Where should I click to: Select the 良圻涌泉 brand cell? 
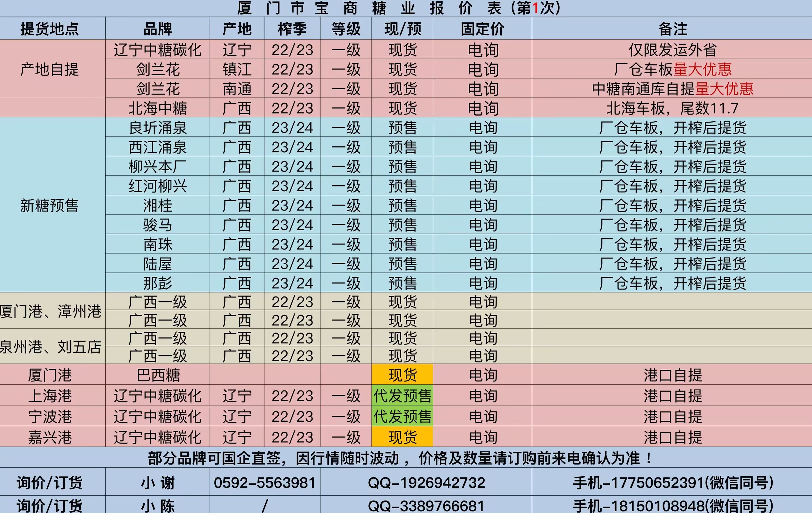[157, 127]
